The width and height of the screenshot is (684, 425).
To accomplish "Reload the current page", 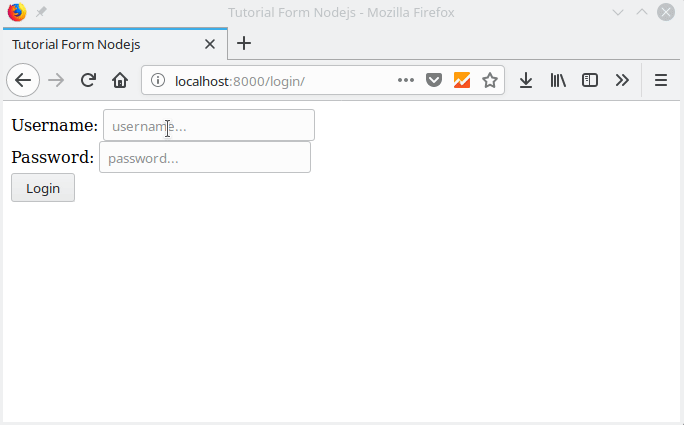I will [x=89, y=80].
